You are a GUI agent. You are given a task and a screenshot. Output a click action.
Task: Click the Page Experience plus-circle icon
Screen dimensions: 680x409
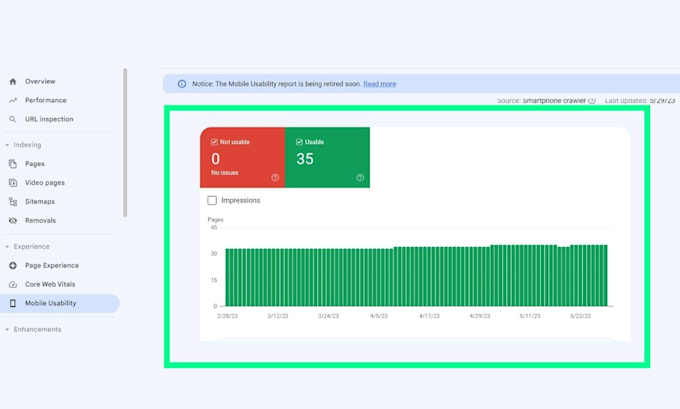click(13, 265)
